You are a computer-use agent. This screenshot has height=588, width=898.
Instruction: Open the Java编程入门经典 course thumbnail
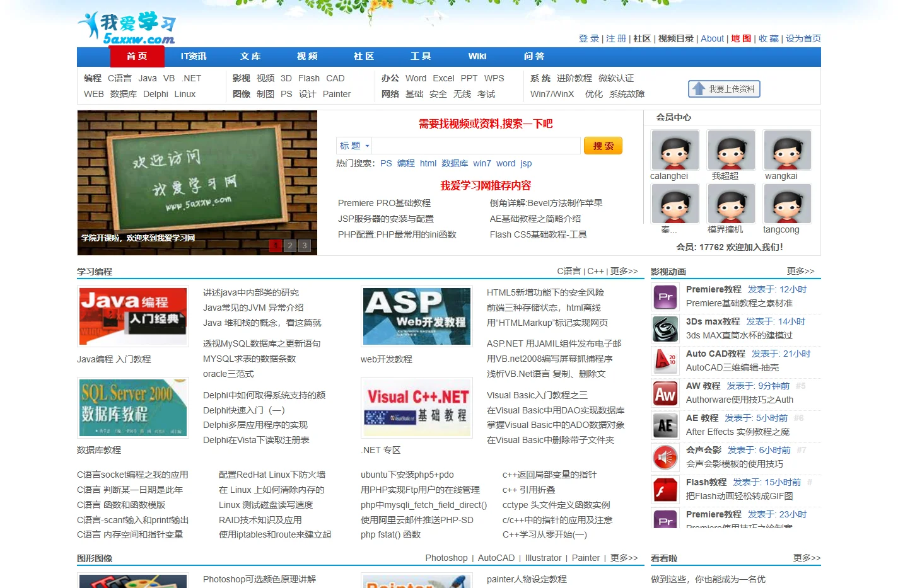tap(133, 316)
